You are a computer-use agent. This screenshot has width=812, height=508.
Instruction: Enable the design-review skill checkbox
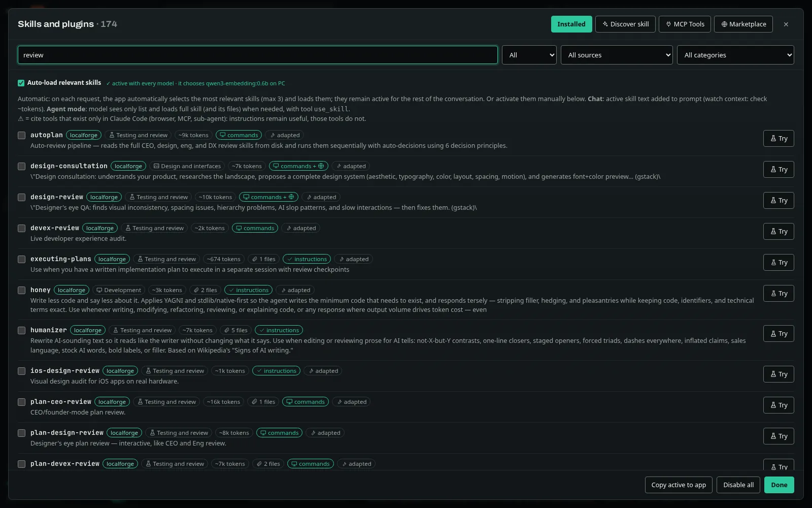point(21,197)
